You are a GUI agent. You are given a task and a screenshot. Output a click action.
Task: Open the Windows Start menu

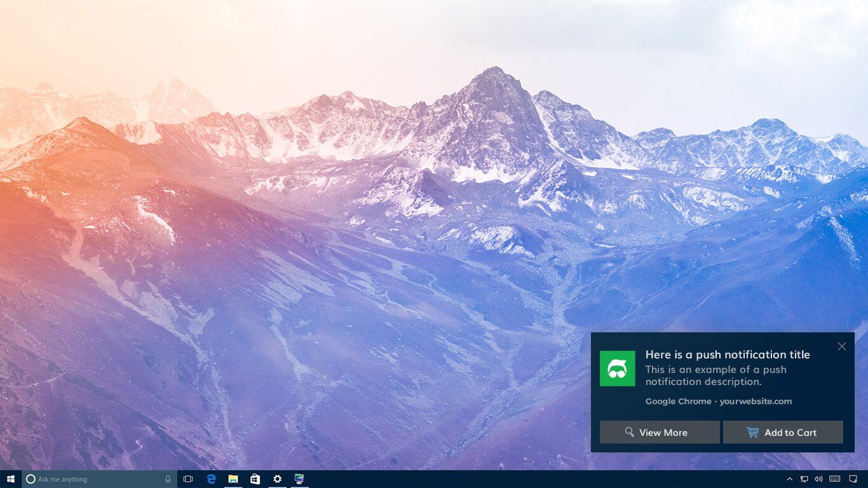tap(11, 479)
